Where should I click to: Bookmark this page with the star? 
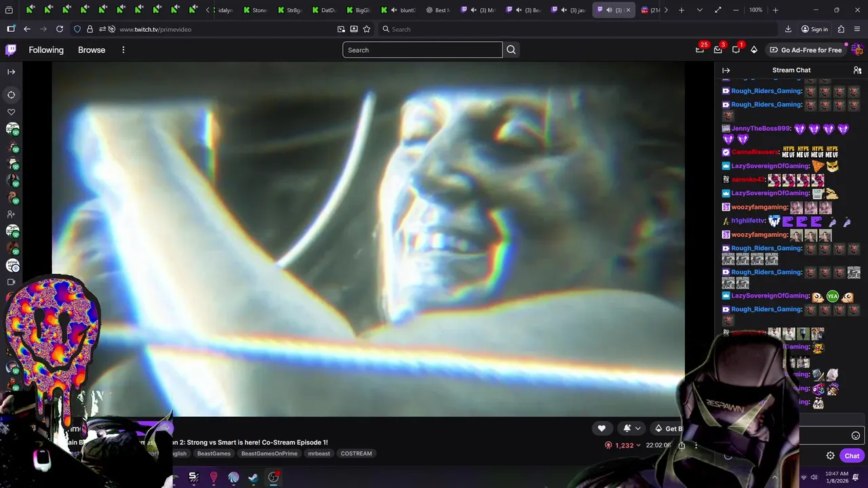pos(367,29)
